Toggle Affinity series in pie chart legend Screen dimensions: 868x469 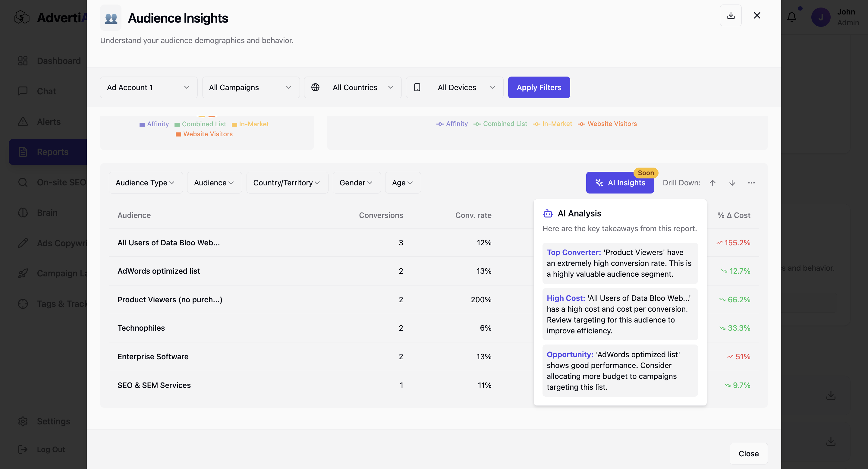click(154, 124)
